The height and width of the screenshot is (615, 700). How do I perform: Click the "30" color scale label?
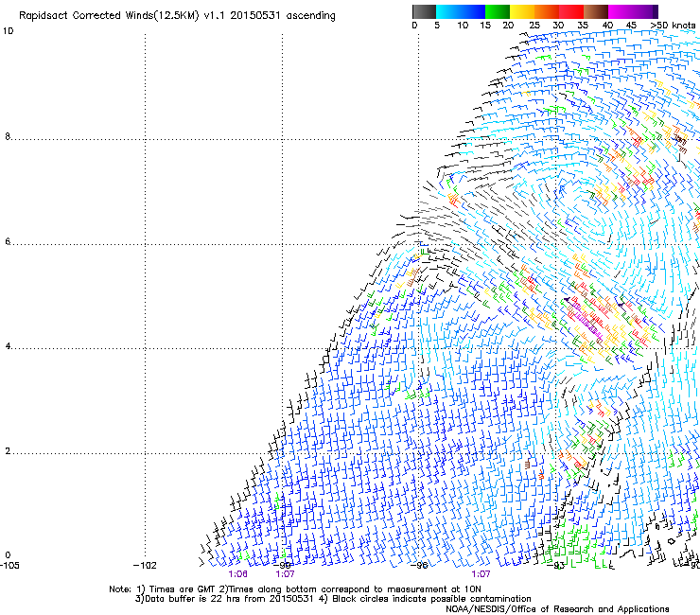tap(558, 26)
